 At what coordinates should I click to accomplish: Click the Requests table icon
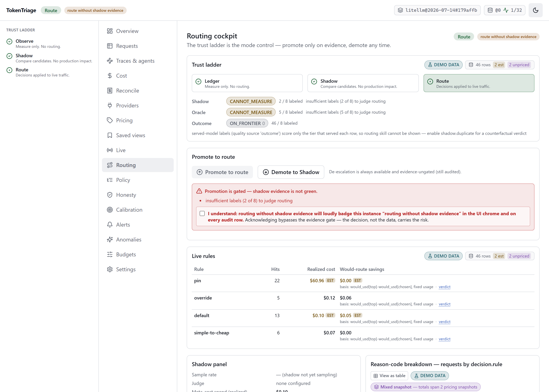[110, 46]
